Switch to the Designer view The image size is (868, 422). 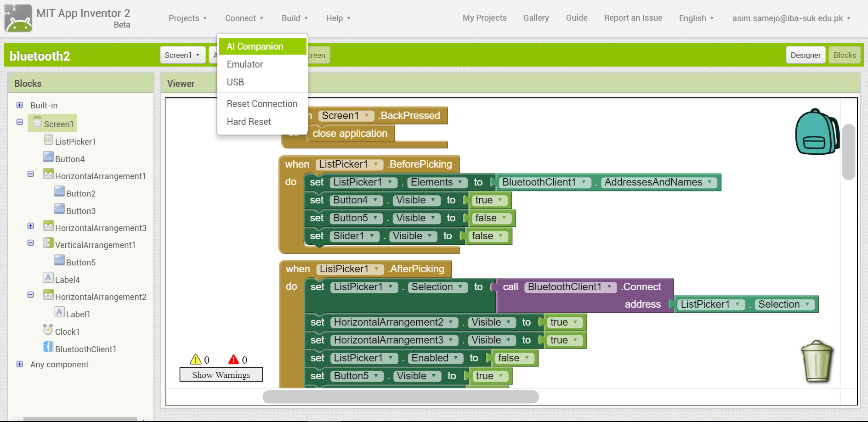coord(805,55)
